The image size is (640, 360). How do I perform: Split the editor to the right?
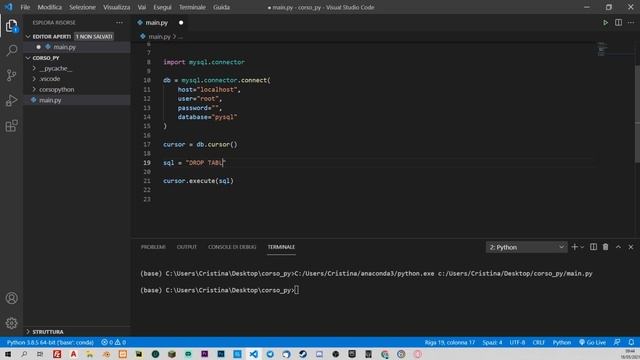click(618, 23)
